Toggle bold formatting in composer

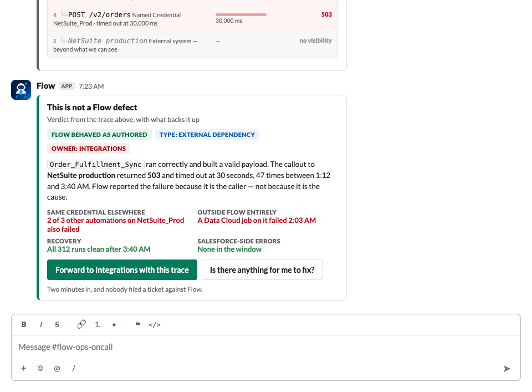click(24, 324)
